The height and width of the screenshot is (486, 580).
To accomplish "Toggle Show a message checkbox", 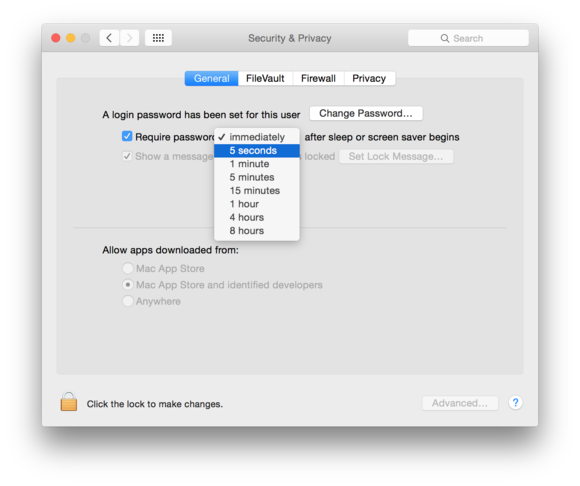I will pos(127,156).
